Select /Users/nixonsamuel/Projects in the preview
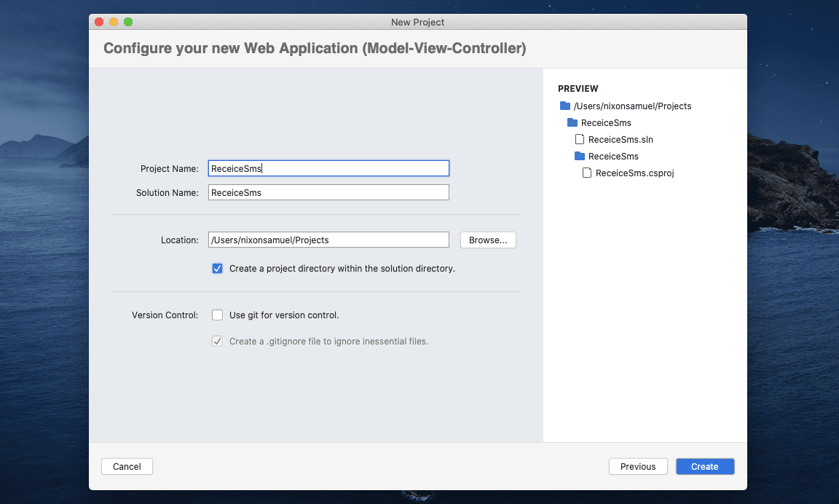 coord(631,106)
